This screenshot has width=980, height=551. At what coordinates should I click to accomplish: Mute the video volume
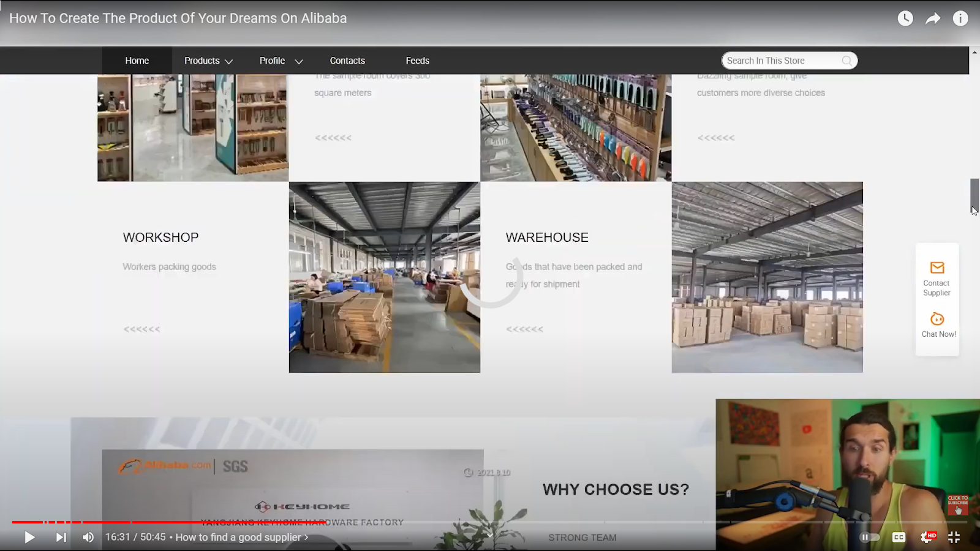coord(88,538)
